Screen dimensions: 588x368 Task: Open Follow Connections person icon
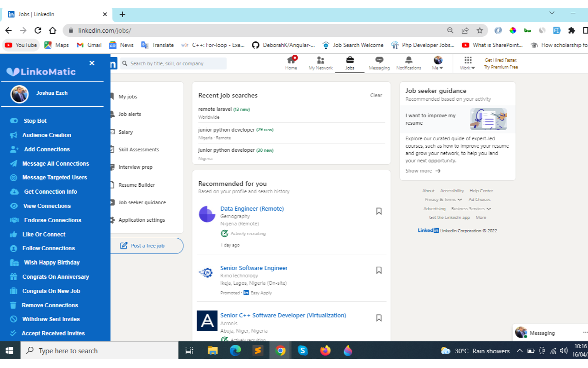[x=14, y=248]
